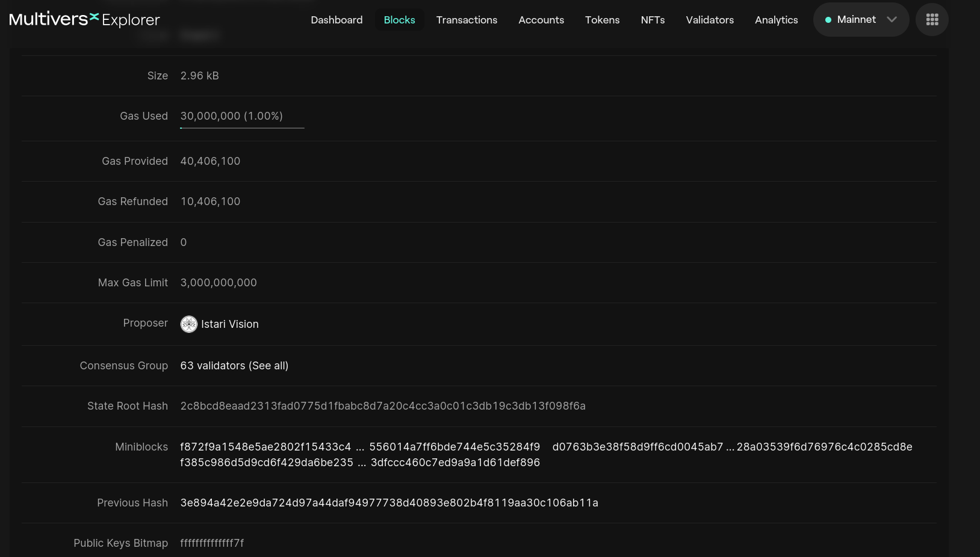Click the green Mainnet status dot
The width and height of the screenshot is (980, 557).
point(828,20)
